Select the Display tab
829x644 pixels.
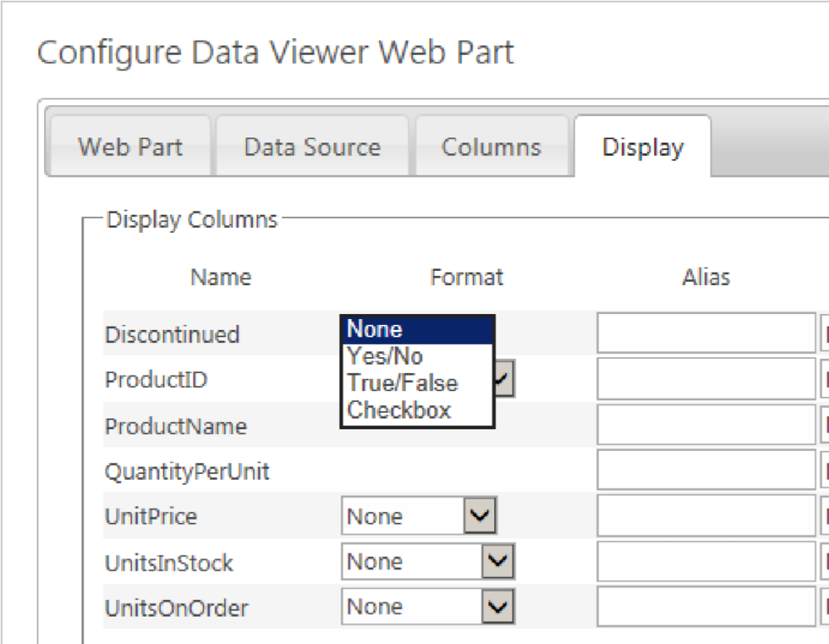(x=642, y=148)
